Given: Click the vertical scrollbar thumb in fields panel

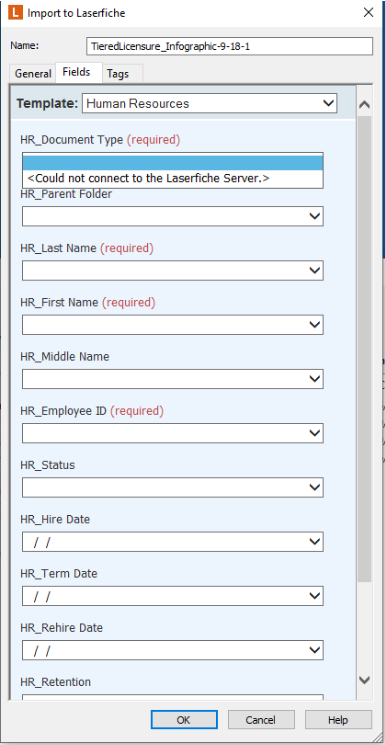Looking at the screenshot, I should pyautogui.click(x=364, y=349).
